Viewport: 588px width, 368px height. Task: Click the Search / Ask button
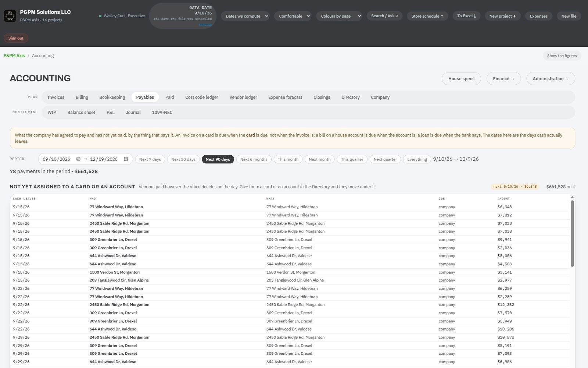click(x=384, y=16)
